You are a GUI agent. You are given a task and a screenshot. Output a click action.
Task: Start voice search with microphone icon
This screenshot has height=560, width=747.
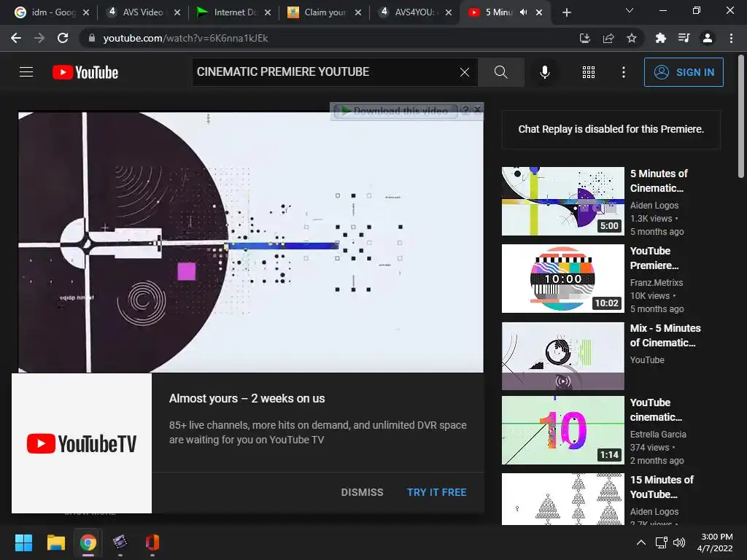click(544, 72)
